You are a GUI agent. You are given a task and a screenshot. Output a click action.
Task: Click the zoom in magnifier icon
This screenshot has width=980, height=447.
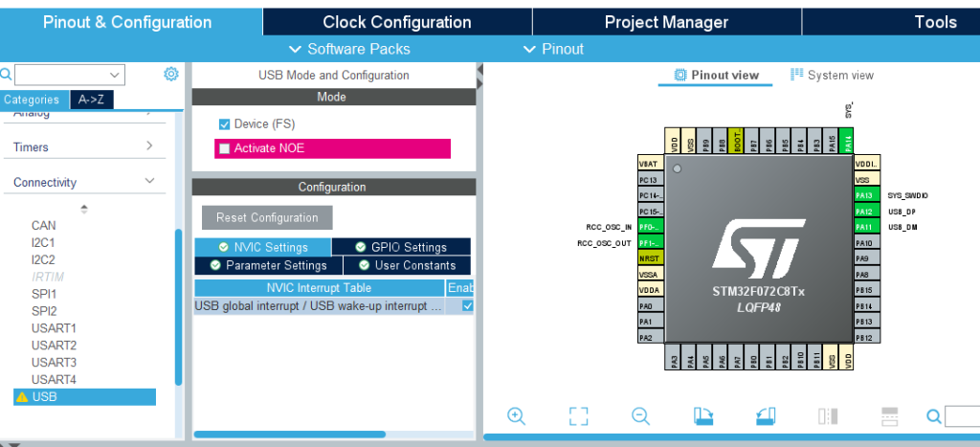(x=516, y=415)
